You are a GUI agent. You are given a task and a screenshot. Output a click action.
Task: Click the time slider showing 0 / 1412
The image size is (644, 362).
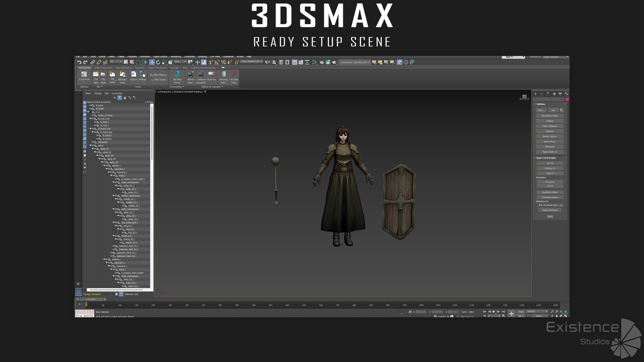pos(91,299)
